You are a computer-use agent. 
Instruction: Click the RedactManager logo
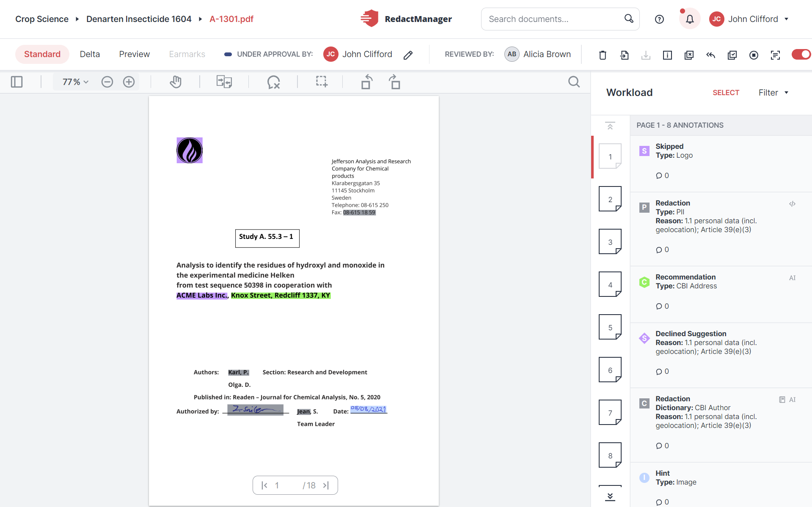(406, 19)
